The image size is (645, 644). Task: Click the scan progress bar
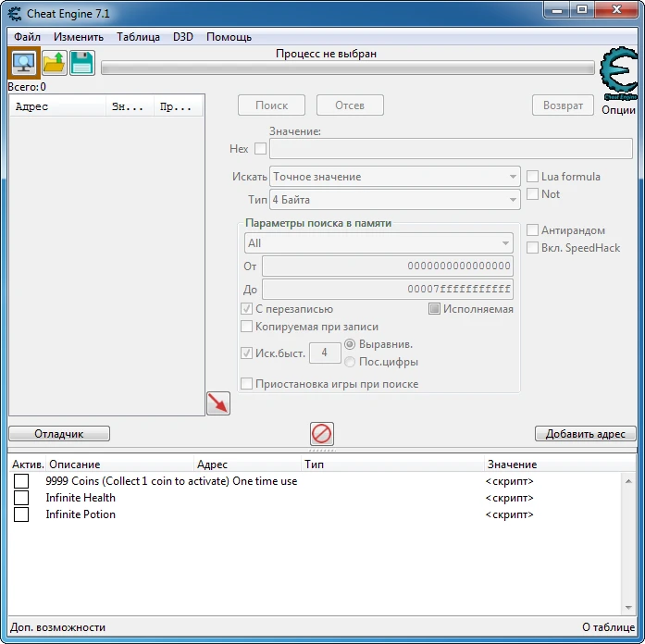click(x=348, y=68)
